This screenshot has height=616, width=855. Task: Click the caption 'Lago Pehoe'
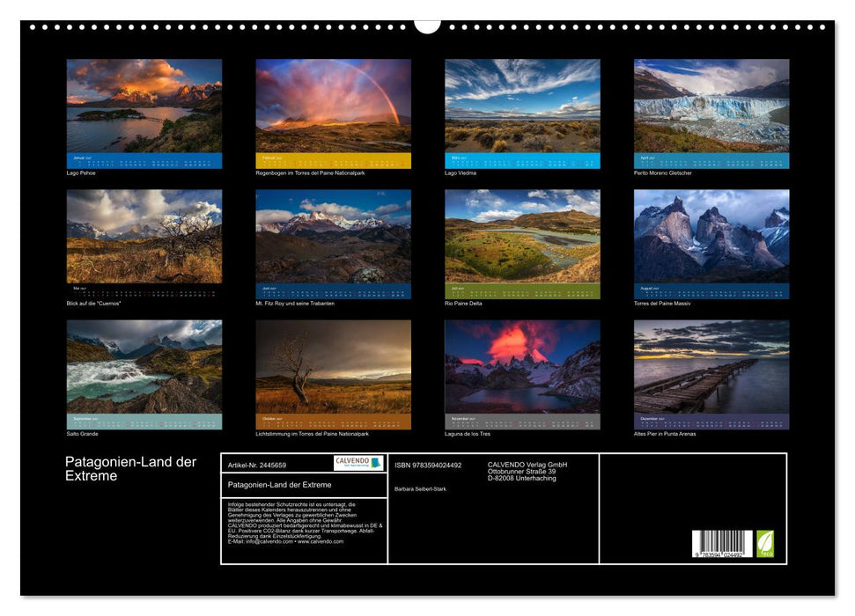click(81, 172)
